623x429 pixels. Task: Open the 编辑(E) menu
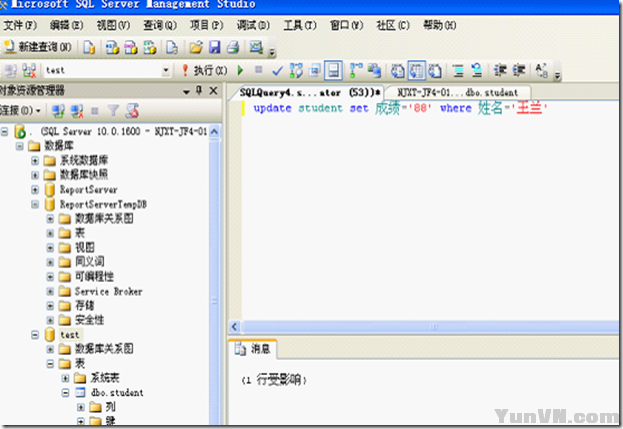pos(66,25)
